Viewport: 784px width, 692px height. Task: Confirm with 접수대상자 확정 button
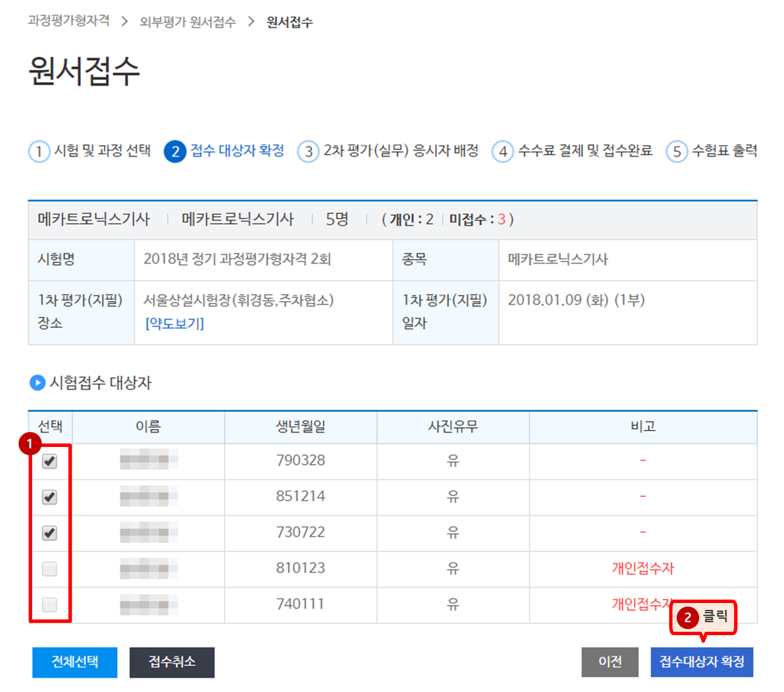tap(702, 662)
